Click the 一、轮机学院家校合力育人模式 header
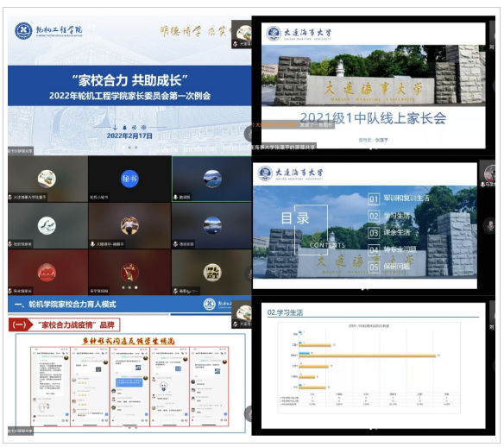Screen dimensions: 504x447 (66, 305)
